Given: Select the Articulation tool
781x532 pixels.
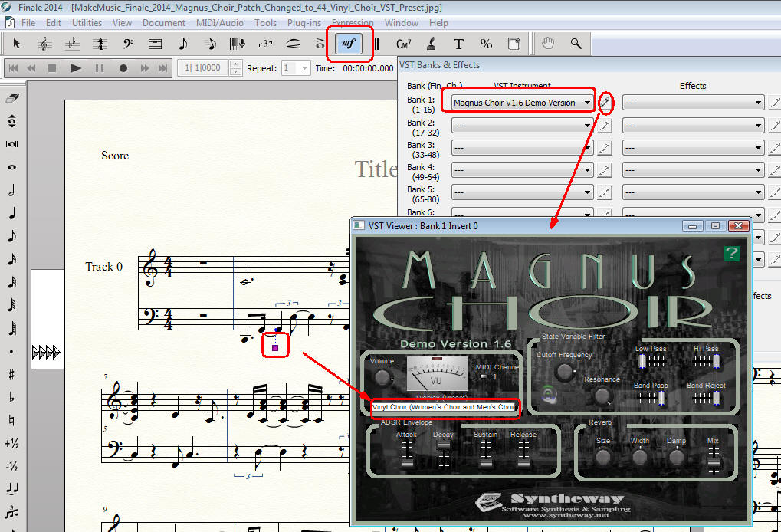Looking at the screenshot, I should 320,44.
